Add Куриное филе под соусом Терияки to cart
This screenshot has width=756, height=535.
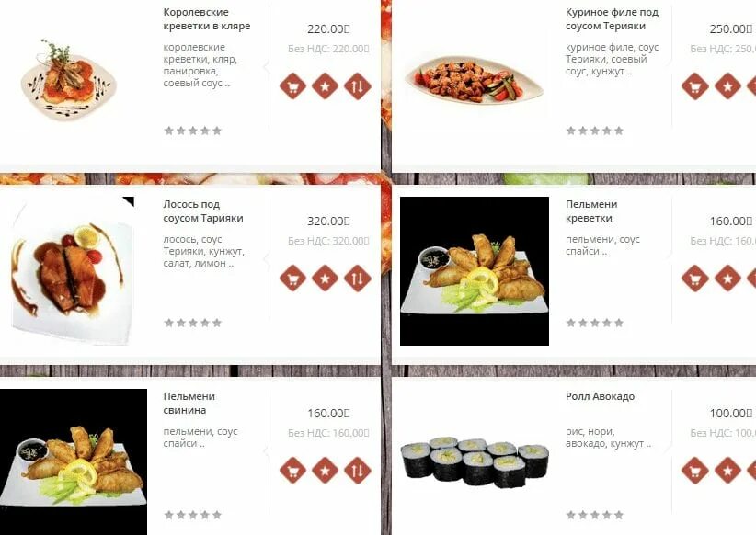[694, 86]
